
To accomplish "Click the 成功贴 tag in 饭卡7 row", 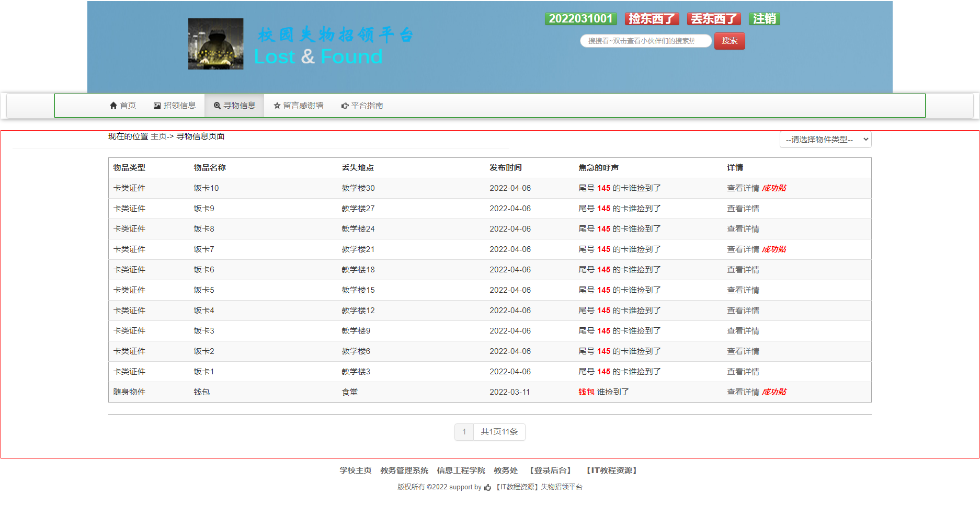I will [x=774, y=249].
